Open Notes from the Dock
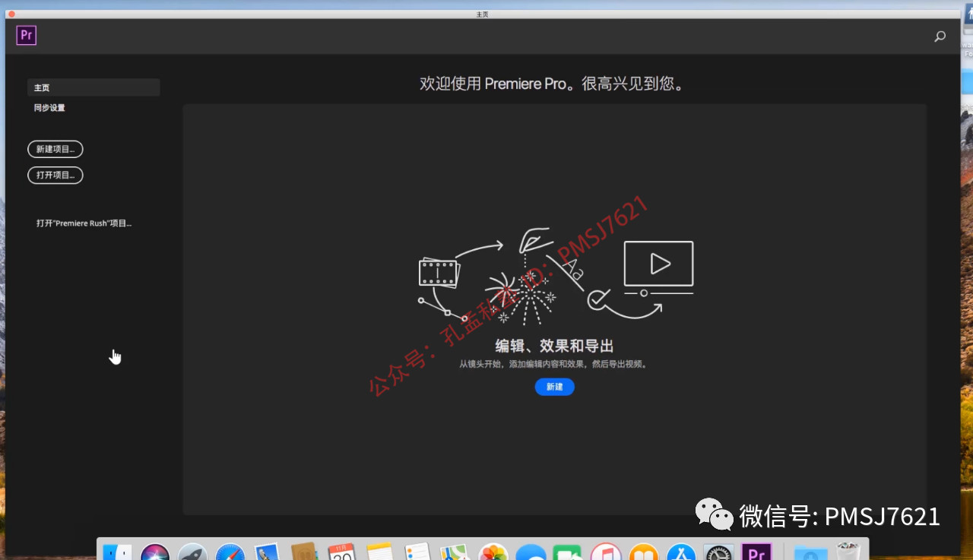This screenshot has height=560, width=973. tap(379, 552)
